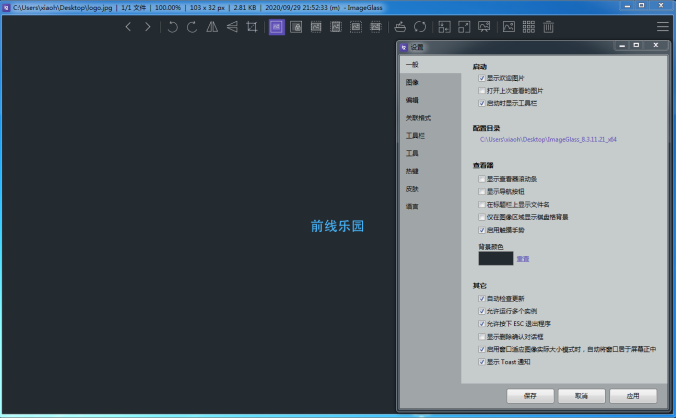Enable 仅在图像区域显示棋盘格背景 checkbox
The width and height of the screenshot is (676, 418).
click(x=482, y=217)
